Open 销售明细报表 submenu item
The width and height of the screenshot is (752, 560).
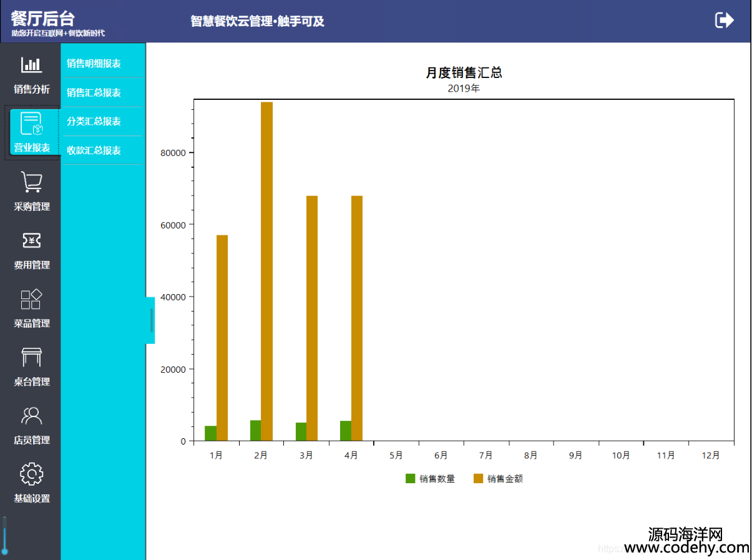[94, 64]
